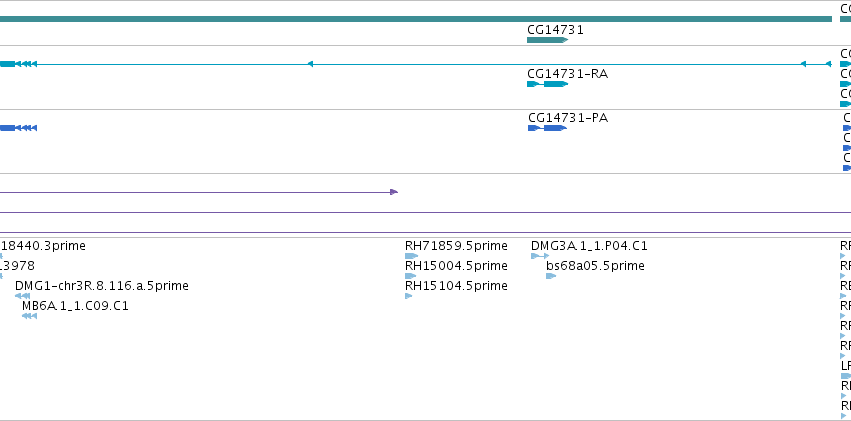This screenshot has width=851, height=421.
Task: Click the DMG1-chr3R.8.116.a.5prime arrow glyph
Action: coord(22,296)
